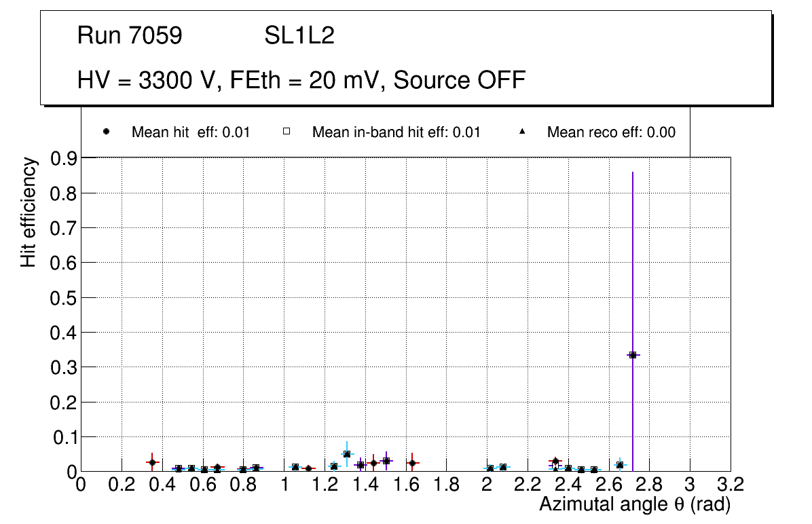Screen dimensions: 812x524
Task: Click the open square legend marker
Action: (x=287, y=132)
